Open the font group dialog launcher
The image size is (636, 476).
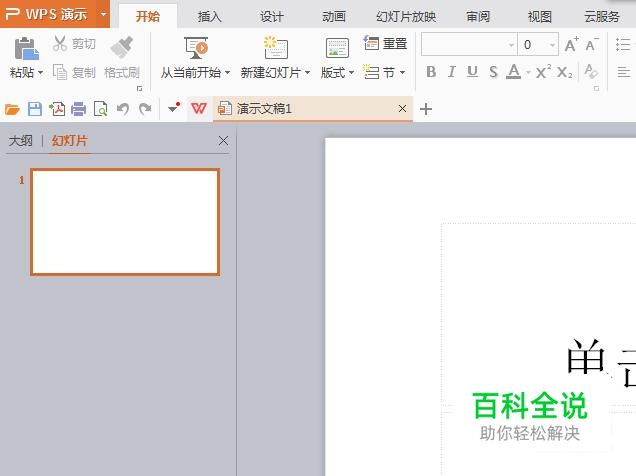[x=596, y=88]
